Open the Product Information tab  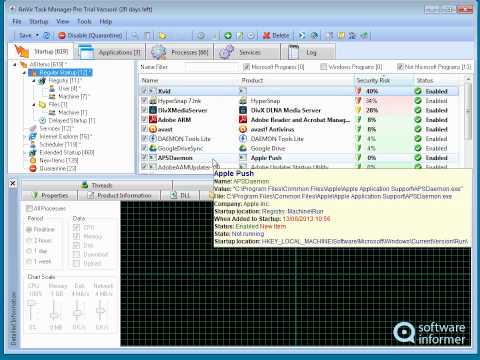coord(119,196)
